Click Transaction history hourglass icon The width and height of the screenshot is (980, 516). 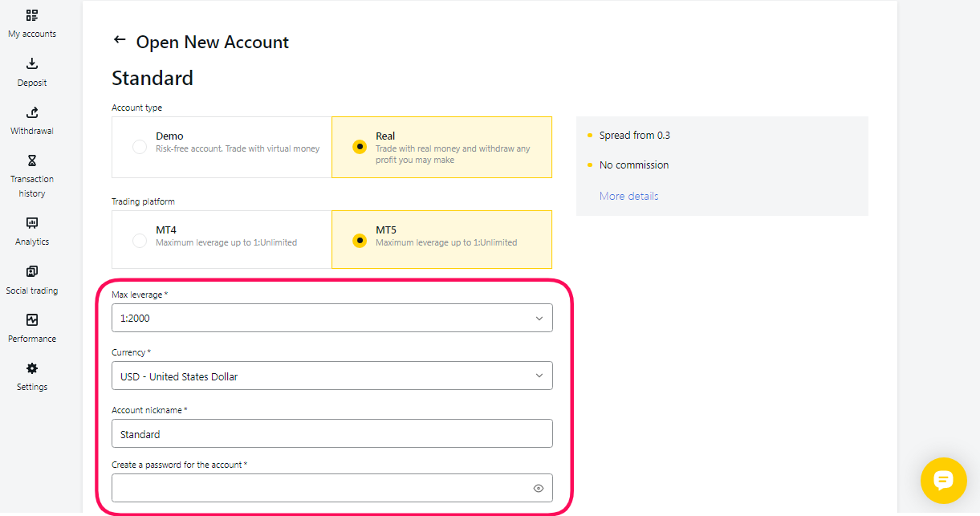(x=32, y=160)
